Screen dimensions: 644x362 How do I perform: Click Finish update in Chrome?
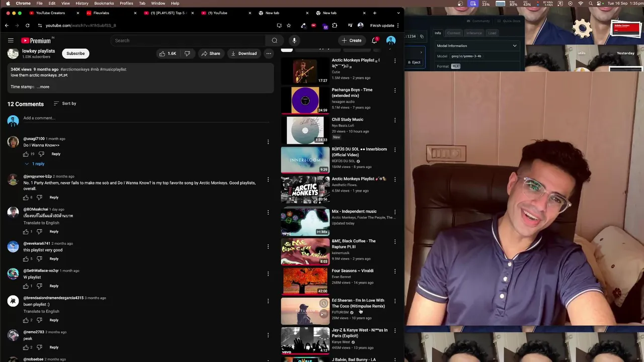(x=382, y=25)
